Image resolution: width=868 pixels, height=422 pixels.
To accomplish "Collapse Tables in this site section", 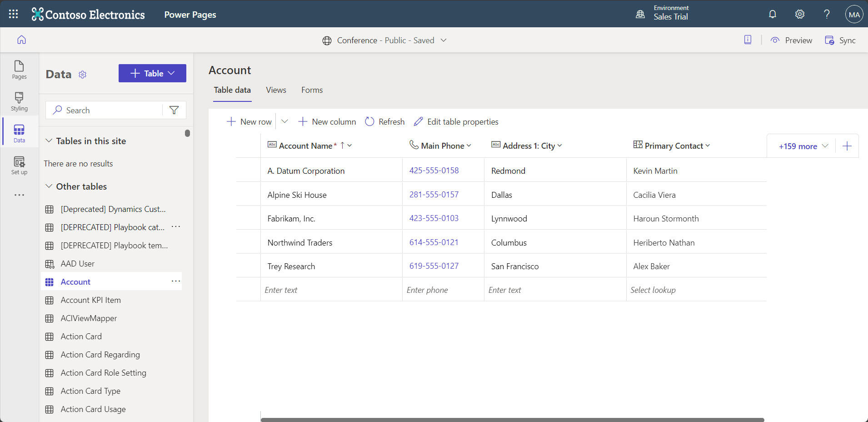I will 49,141.
